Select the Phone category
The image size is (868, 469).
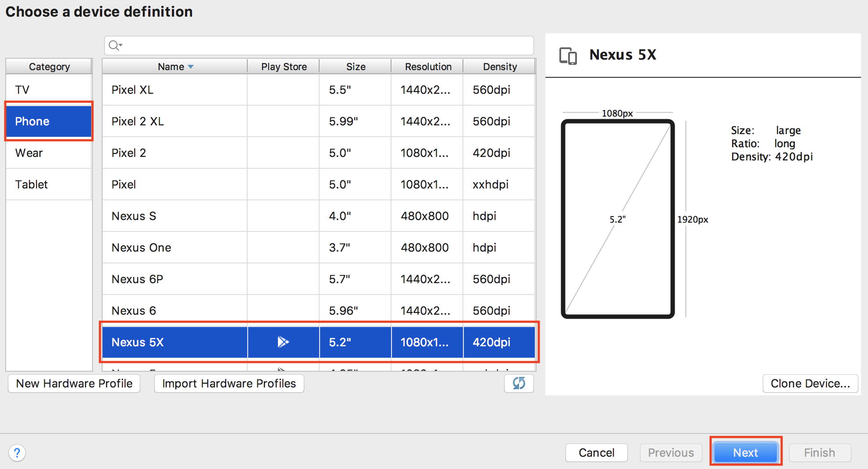[49, 121]
